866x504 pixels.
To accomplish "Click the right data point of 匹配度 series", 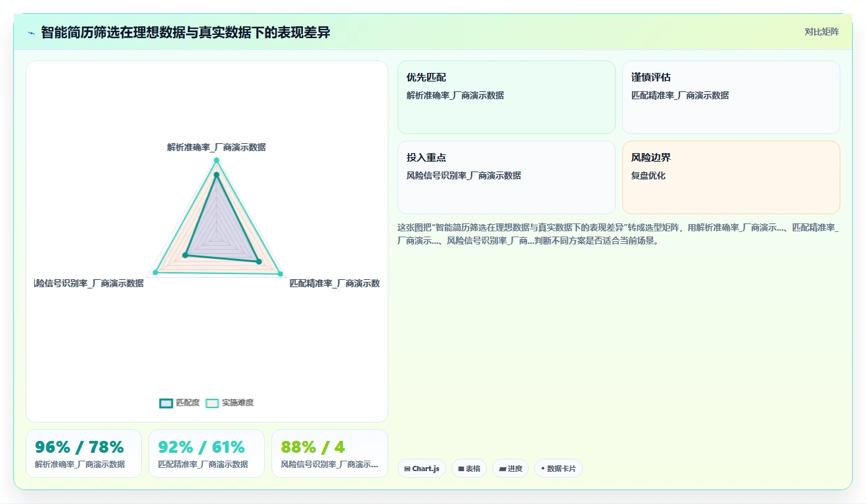I will pos(259,262).
